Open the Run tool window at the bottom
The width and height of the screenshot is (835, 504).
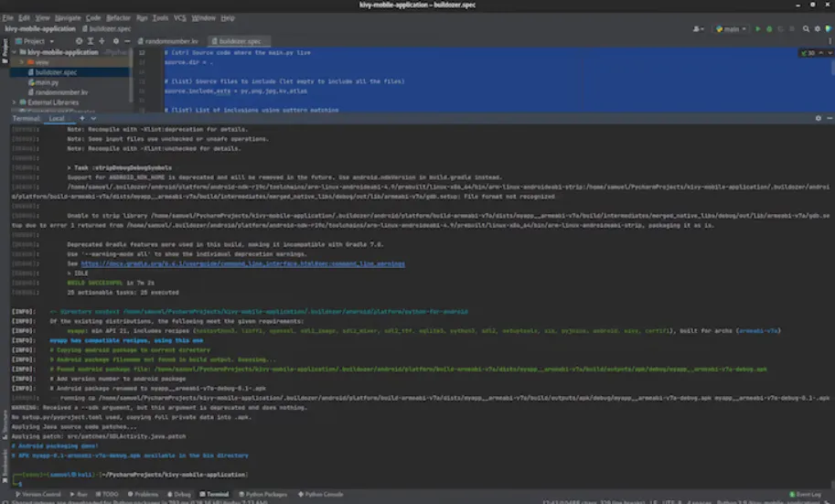[x=79, y=495]
